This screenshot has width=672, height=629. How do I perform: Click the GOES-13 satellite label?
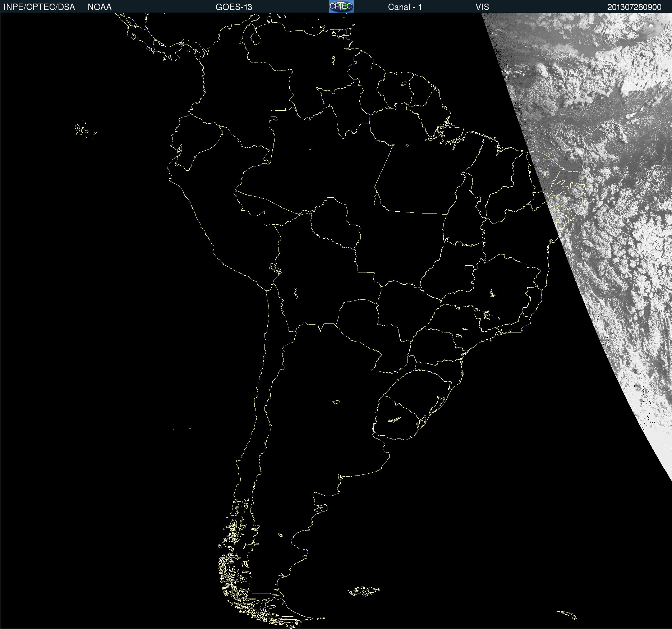234,7
